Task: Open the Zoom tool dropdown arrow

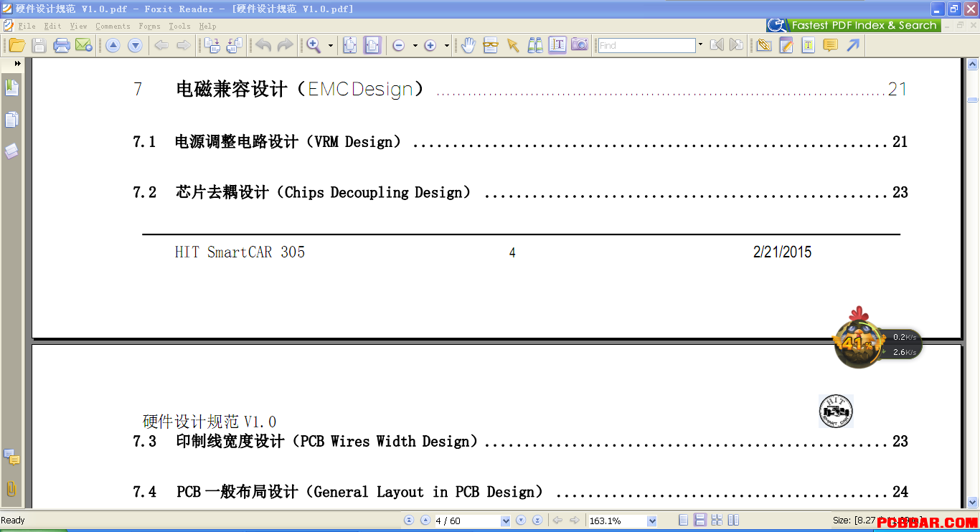Action: click(x=331, y=45)
